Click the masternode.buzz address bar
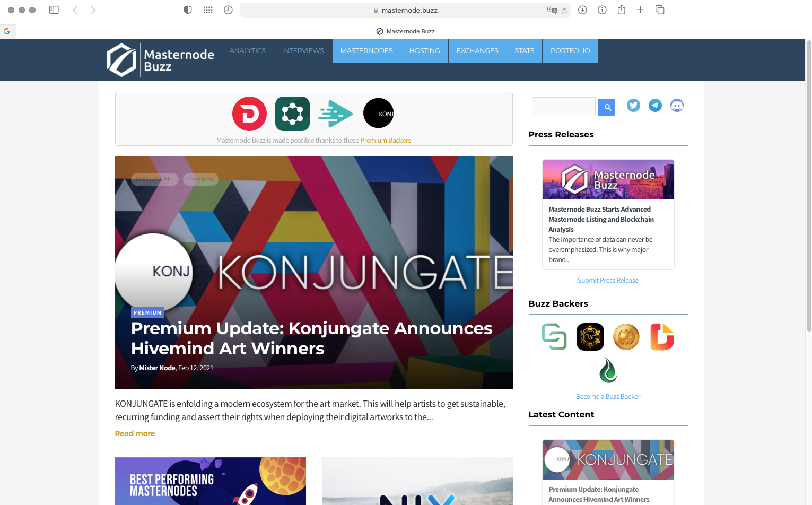The height and width of the screenshot is (505, 812). 405,10
